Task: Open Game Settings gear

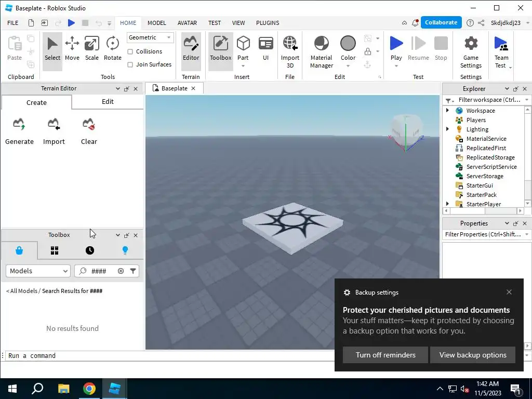Action: pos(471,51)
